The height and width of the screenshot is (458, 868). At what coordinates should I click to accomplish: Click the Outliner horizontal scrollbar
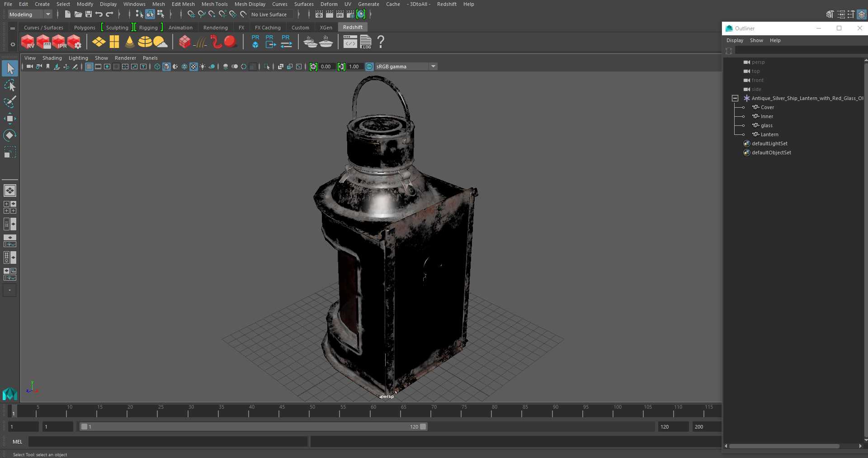click(784, 446)
